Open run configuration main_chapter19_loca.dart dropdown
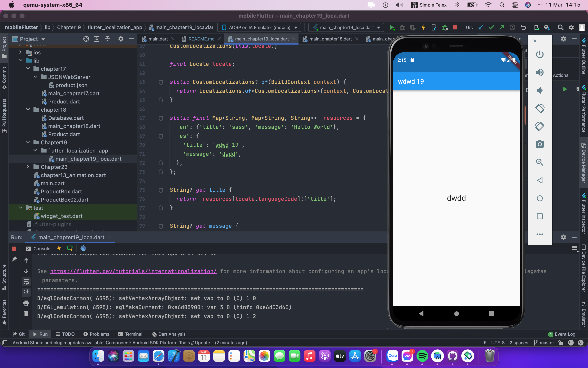This screenshot has height=368, width=588. (x=346, y=28)
